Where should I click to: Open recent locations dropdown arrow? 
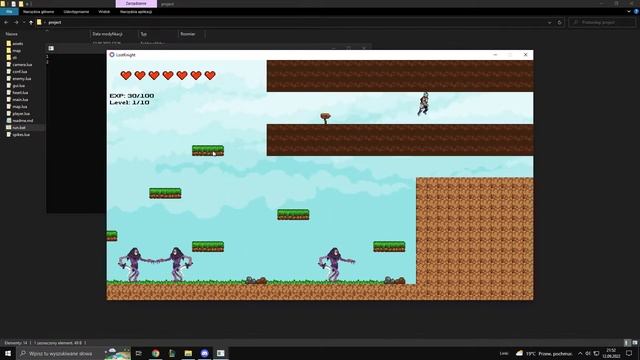(x=24, y=22)
